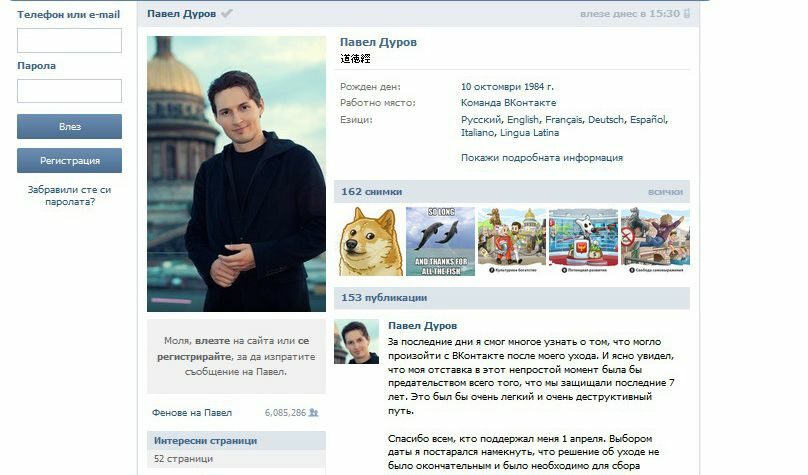Focus the Парола password field
Viewport: 808px width, 475px height.
tap(70, 91)
